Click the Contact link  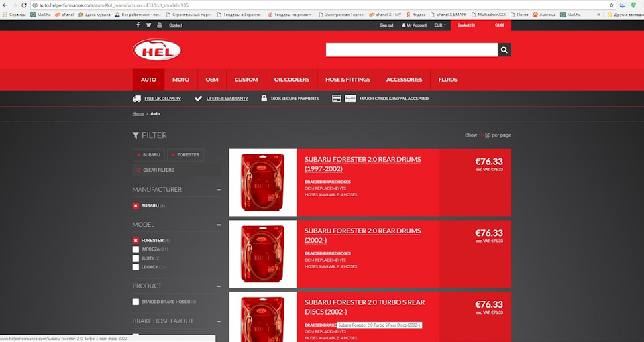pos(175,25)
